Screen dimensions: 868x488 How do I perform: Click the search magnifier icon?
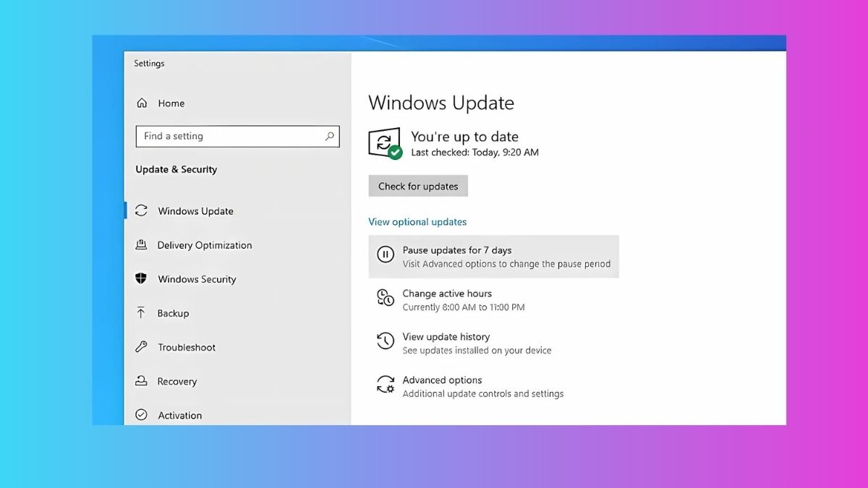pyautogui.click(x=330, y=136)
